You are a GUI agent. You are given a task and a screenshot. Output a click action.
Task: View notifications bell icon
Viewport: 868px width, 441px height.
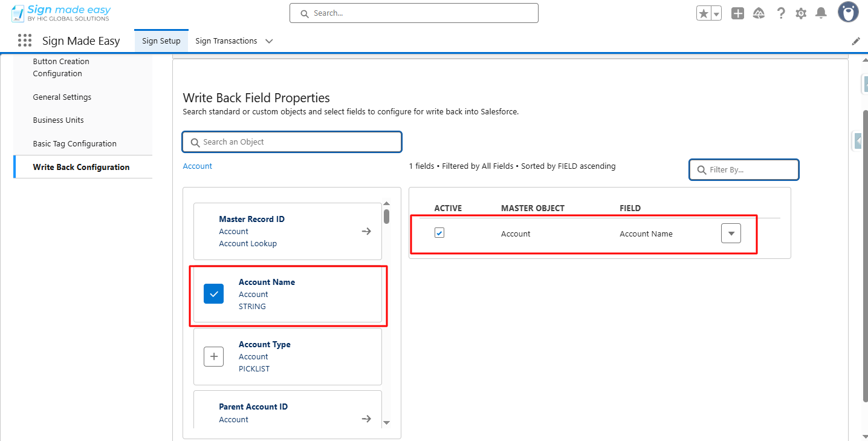click(821, 13)
